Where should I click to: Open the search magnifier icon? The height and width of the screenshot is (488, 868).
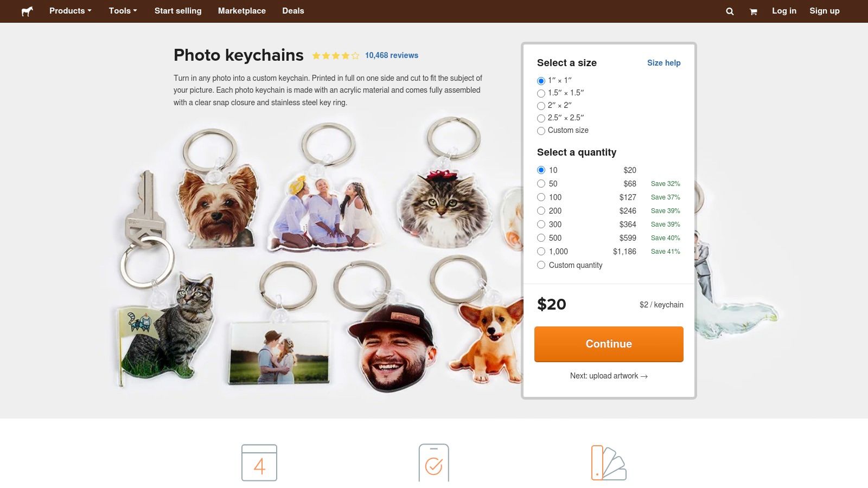click(730, 11)
